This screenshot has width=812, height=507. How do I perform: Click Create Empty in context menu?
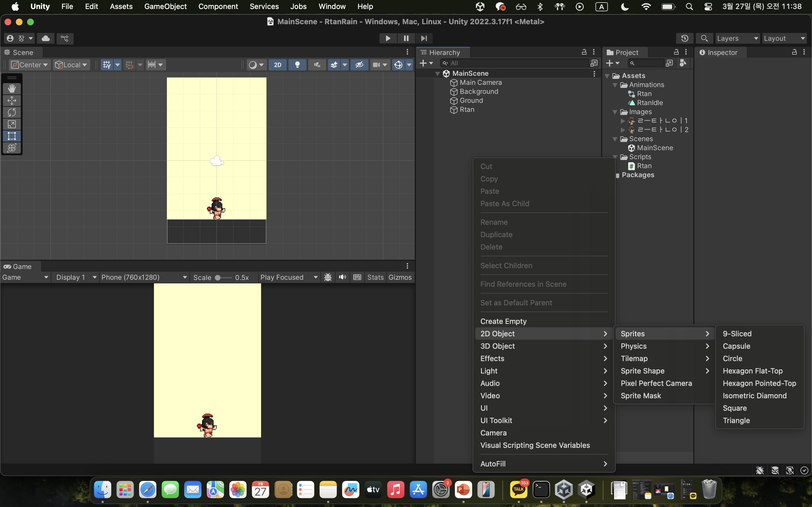click(x=503, y=321)
